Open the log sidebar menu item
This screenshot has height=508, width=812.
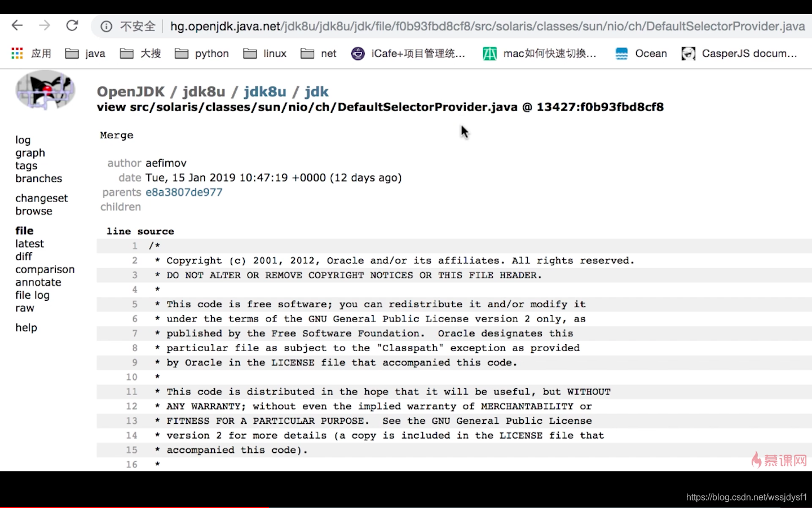(x=23, y=140)
